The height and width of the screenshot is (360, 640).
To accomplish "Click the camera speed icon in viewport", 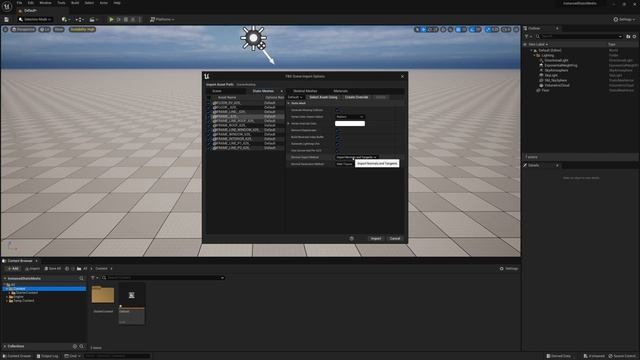I will (x=506, y=29).
